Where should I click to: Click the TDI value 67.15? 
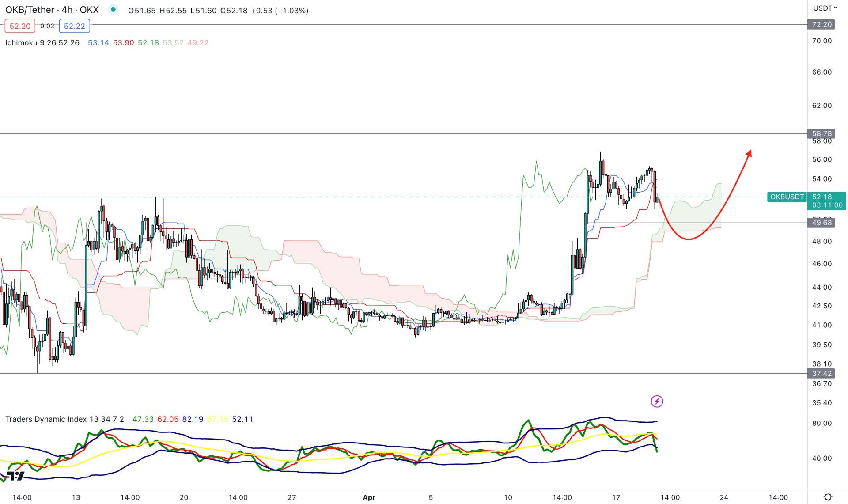(x=217, y=419)
